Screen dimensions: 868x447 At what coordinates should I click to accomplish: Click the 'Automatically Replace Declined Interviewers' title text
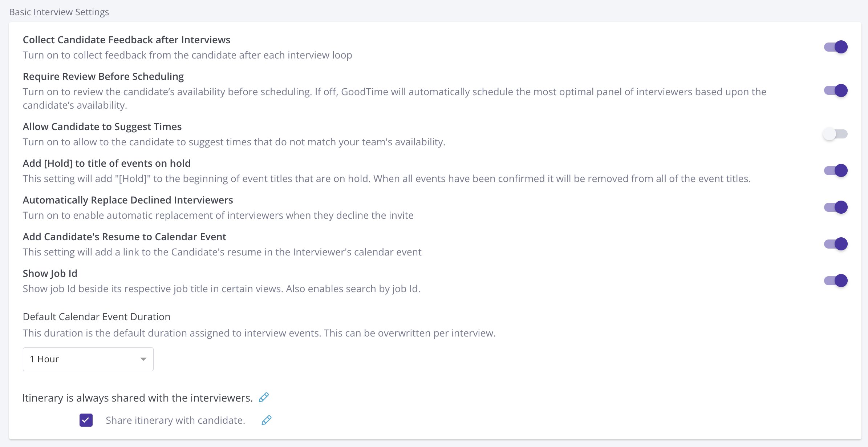128,200
